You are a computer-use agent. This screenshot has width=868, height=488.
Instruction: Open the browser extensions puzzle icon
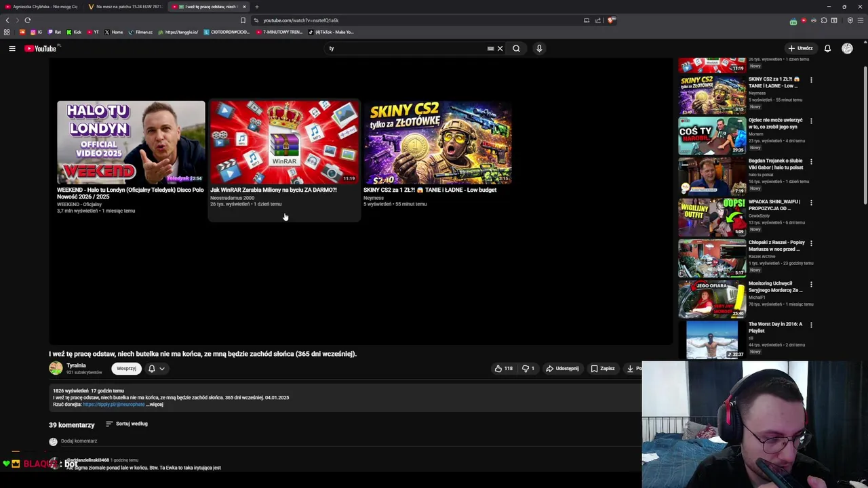(x=824, y=20)
